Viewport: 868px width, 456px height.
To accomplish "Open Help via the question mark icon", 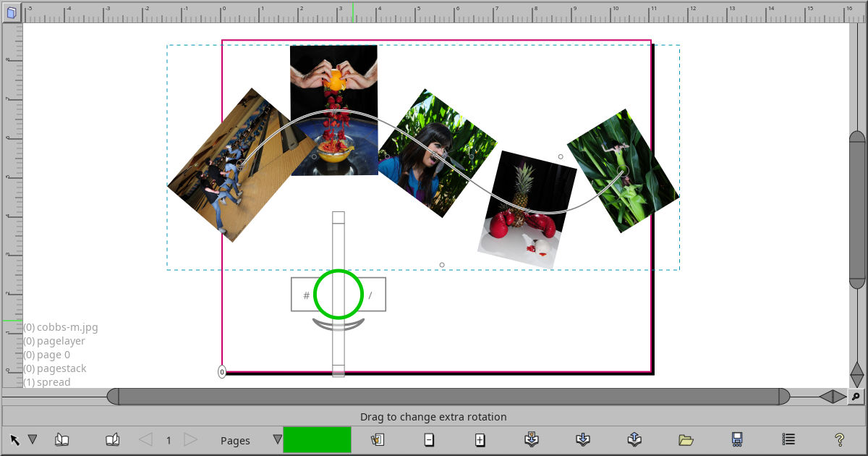I will 838,439.
